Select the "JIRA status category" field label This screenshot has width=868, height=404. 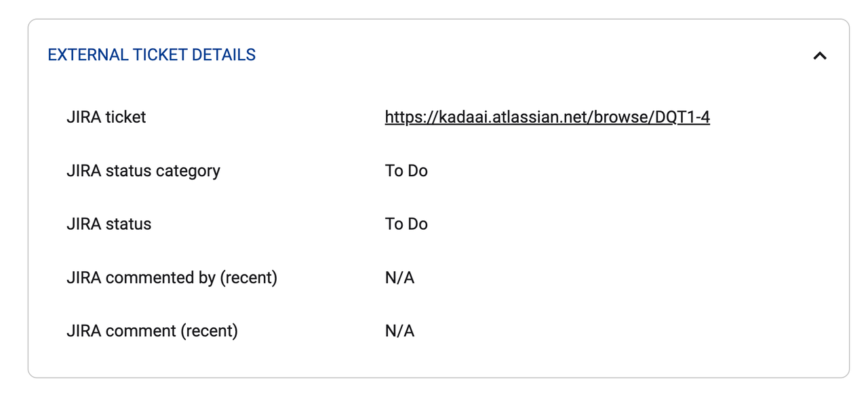tap(143, 171)
